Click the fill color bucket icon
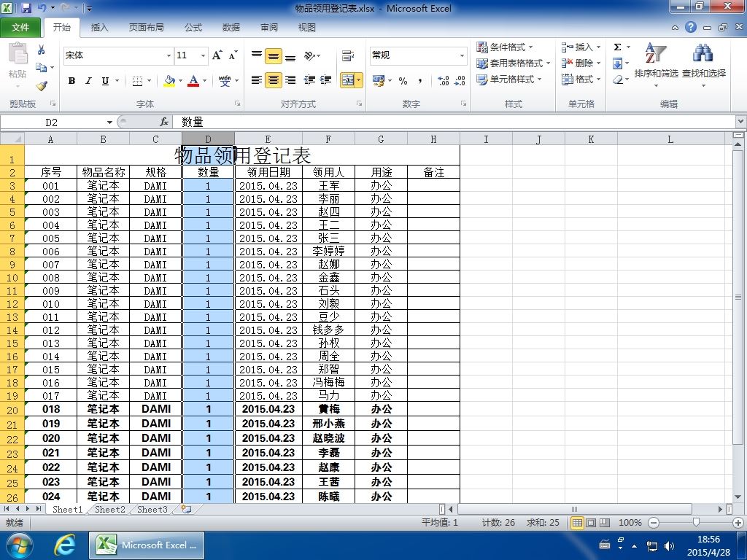The height and width of the screenshot is (560, 747). (169, 81)
